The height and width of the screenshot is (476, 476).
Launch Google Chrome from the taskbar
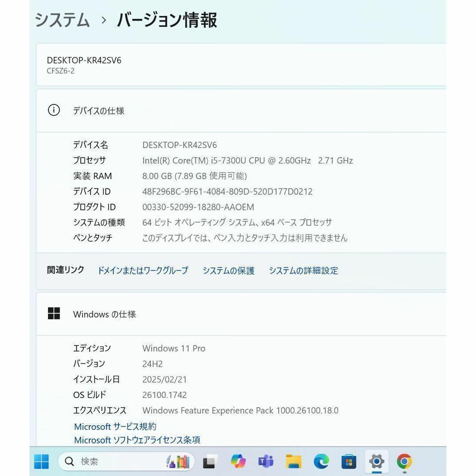click(404, 461)
